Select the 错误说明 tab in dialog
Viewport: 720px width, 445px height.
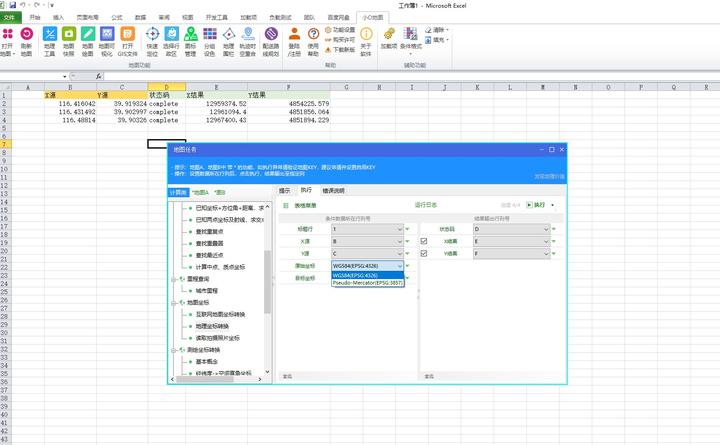click(x=333, y=191)
